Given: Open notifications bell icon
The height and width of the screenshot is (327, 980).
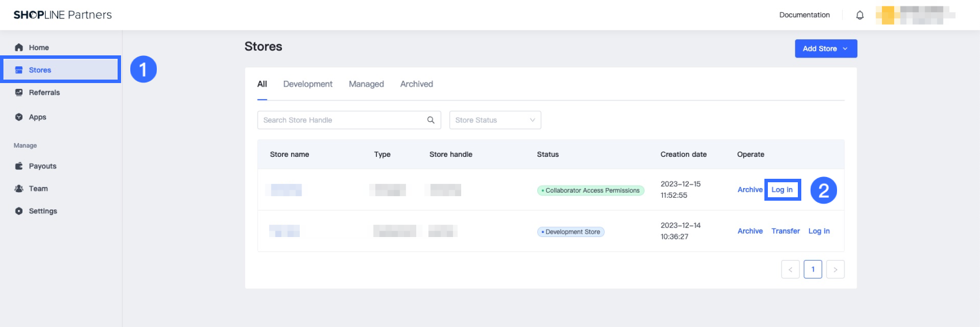Looking at the screenshot, I should click(860, 15).
